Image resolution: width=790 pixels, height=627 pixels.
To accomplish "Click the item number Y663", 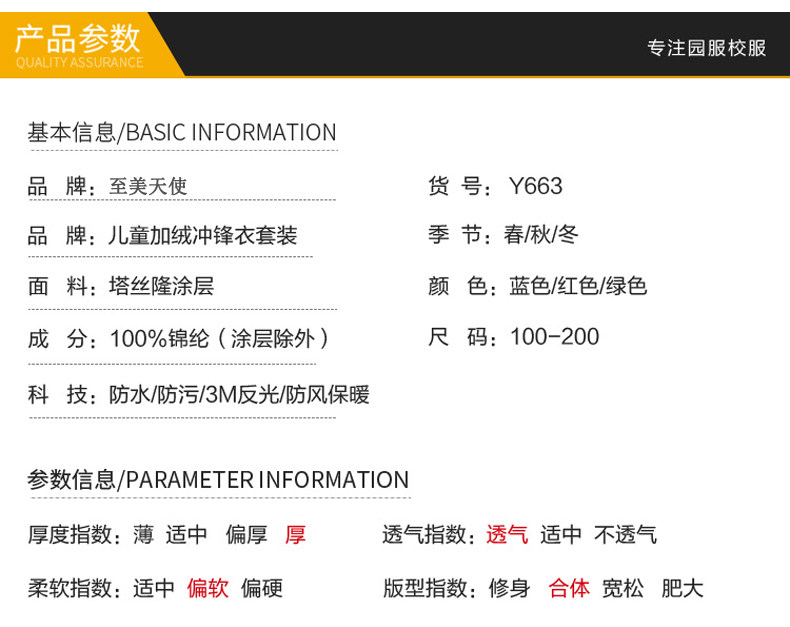I will click(x=536, y=186).
